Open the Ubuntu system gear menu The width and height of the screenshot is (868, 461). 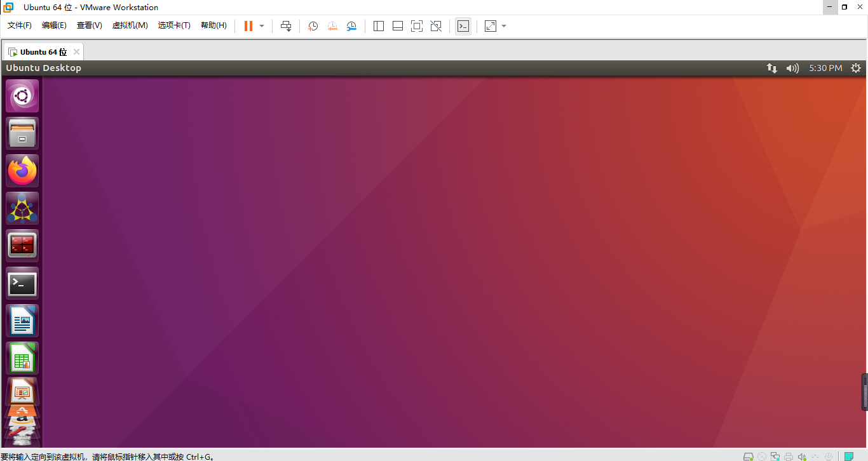coord(856,68)
